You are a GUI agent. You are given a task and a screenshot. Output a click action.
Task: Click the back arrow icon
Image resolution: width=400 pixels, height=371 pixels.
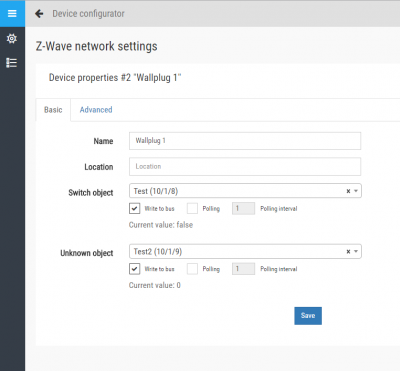coord(39,14)
